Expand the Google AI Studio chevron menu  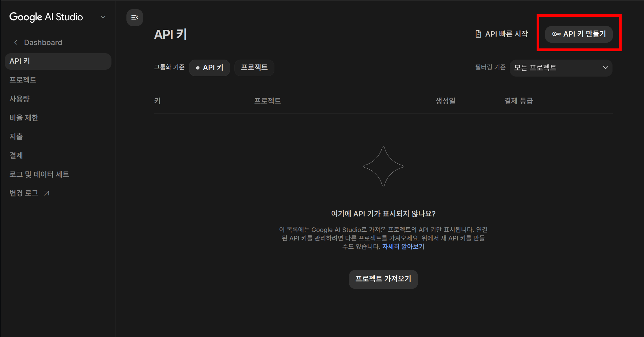[103, 17]
